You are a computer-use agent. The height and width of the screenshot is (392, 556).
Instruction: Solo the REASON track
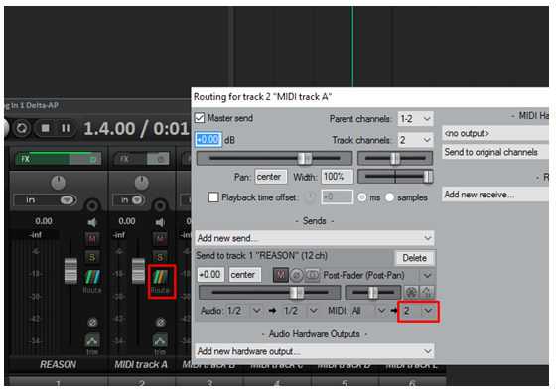pyautogui.click(x=92, y=257)
